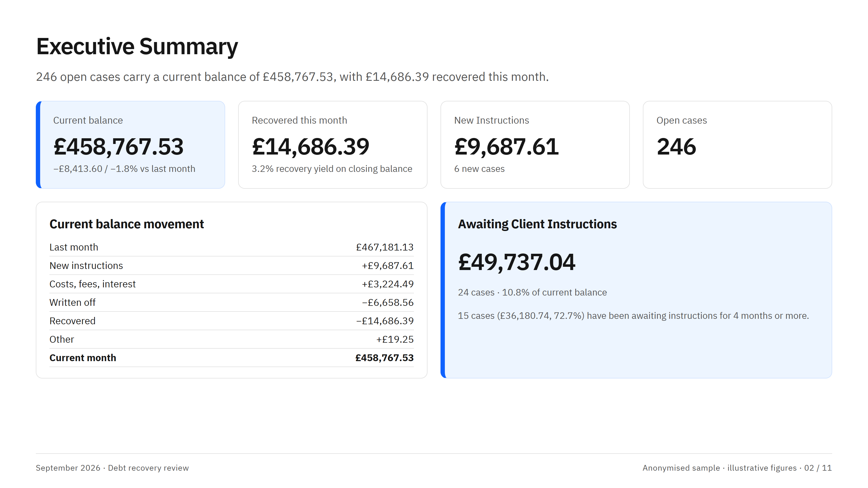868x488 pixels.
Task: Select the bold £458,767.53 total in table
Action: tap(384, 358)
